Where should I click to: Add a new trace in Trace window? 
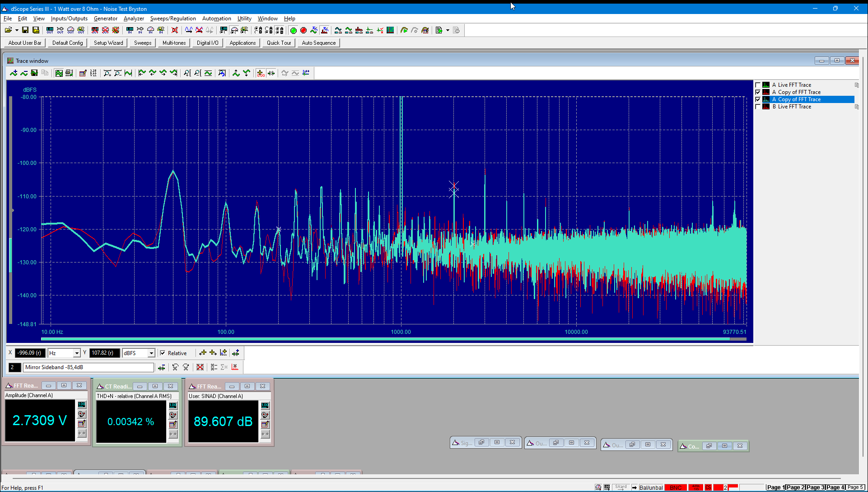(14, 73)
